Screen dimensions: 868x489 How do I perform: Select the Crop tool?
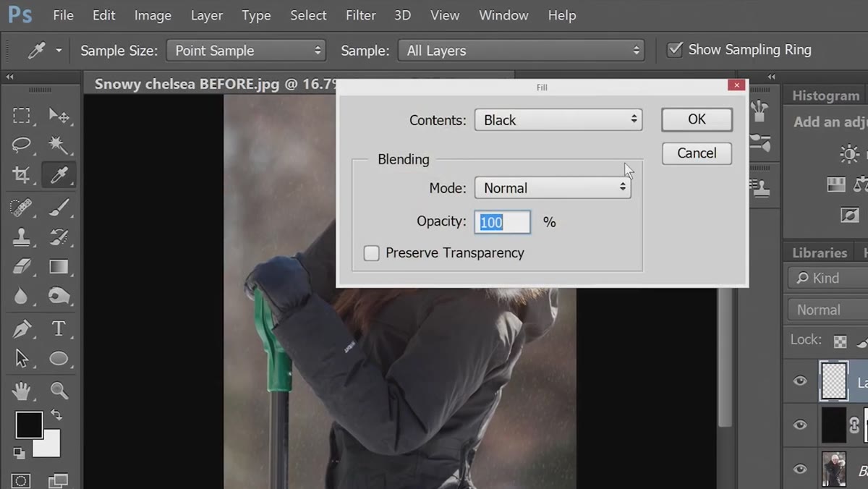pos(22,174)
